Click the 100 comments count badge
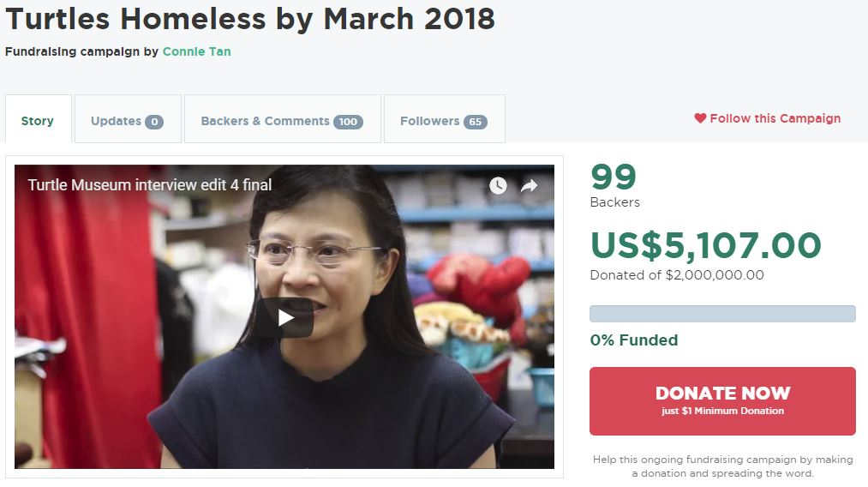 click(348, 122)
